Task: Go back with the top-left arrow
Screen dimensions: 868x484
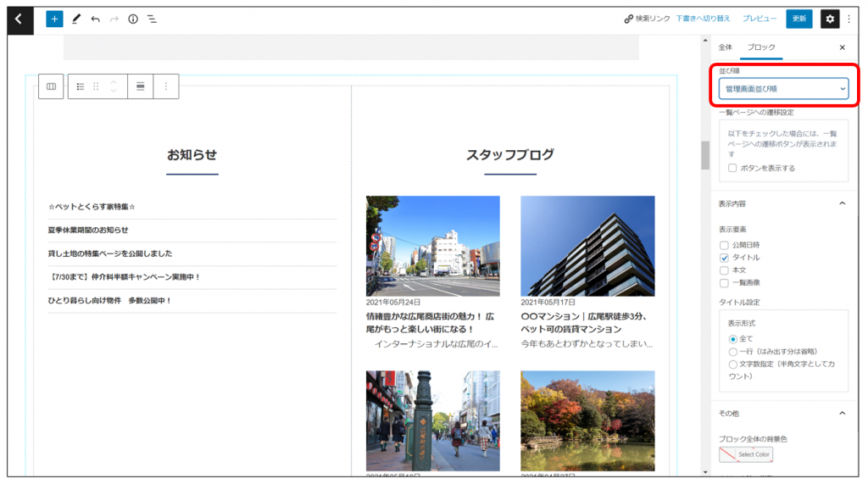Action: coord(19,20)
